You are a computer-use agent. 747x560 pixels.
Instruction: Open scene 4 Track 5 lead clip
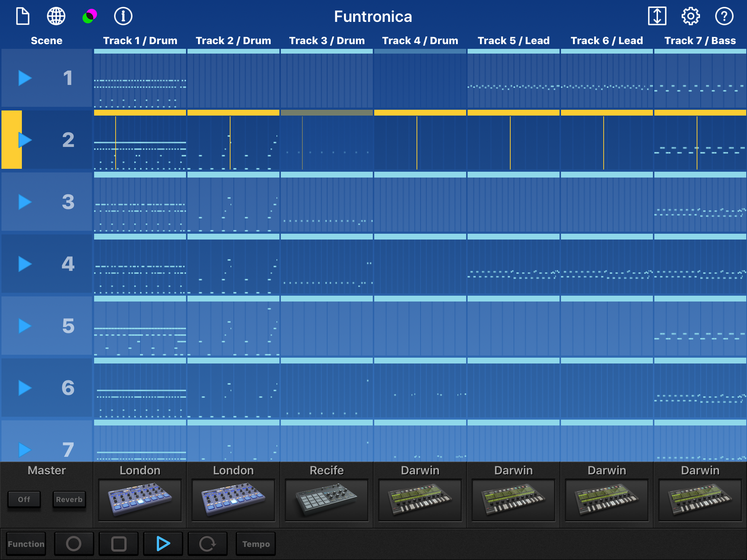(x=514, y=264)
